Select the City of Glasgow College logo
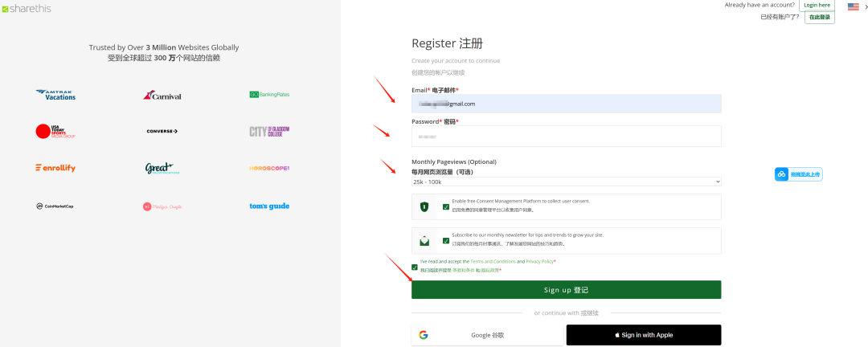This screenshot has width=868, height=347. click(269, 131)
